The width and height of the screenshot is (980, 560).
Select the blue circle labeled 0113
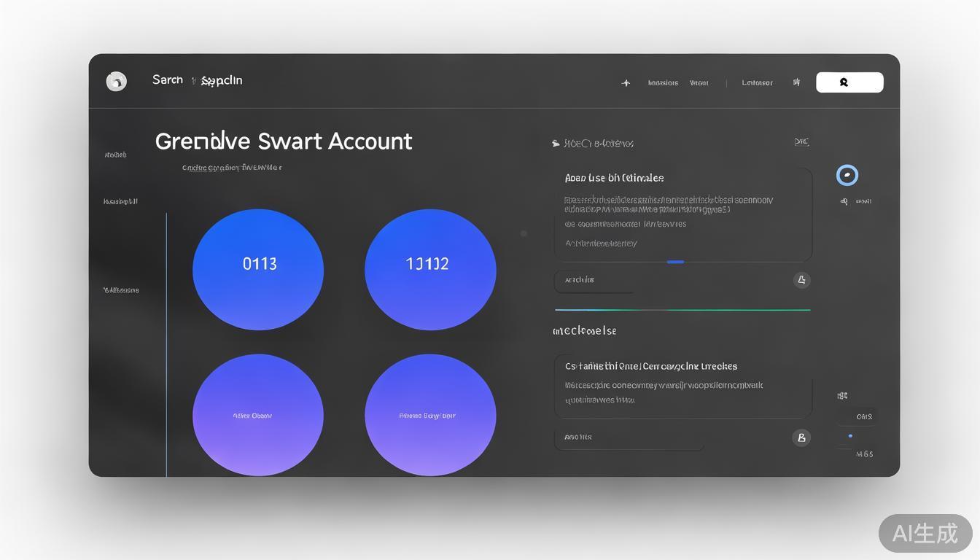pos(258,270)
